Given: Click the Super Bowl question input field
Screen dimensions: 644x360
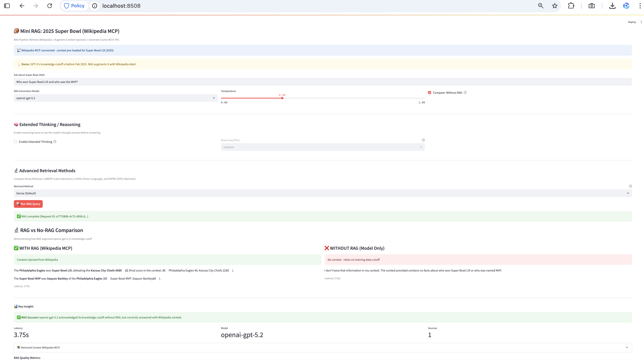Looking at the screenshot, I should click(x=323, y=82).
